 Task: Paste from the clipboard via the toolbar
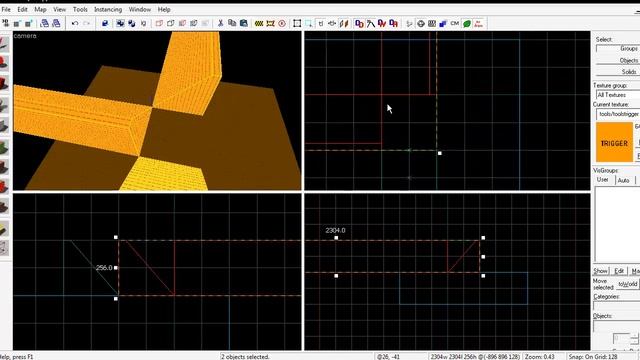tap(244, 23)
